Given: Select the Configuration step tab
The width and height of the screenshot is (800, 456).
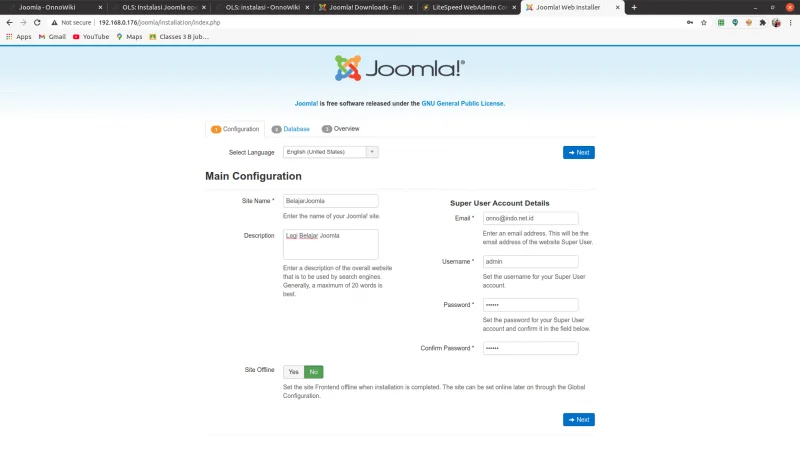Looking at the screenshot, I should (235, 129).
